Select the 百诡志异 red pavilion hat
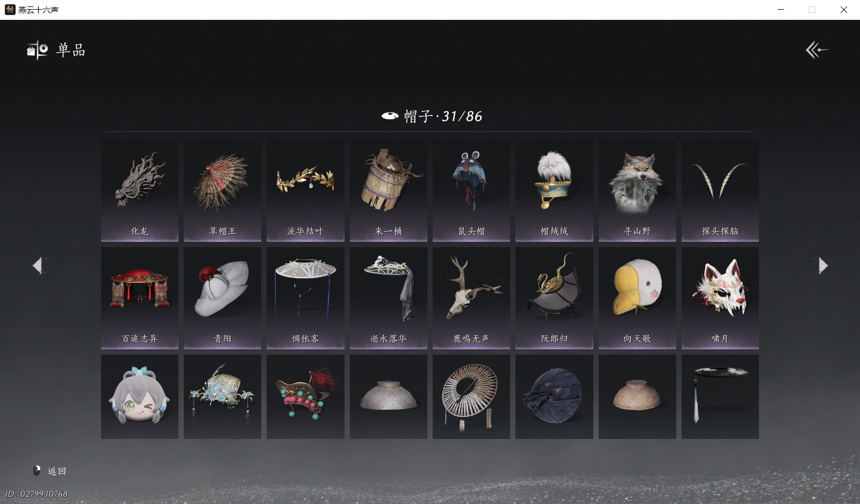 [140, 298]
